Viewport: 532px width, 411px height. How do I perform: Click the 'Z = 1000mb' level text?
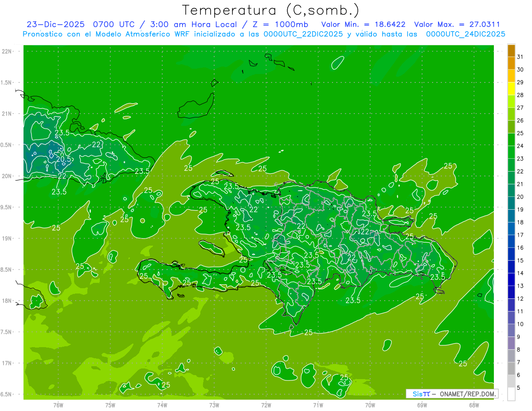pos(280,24)
